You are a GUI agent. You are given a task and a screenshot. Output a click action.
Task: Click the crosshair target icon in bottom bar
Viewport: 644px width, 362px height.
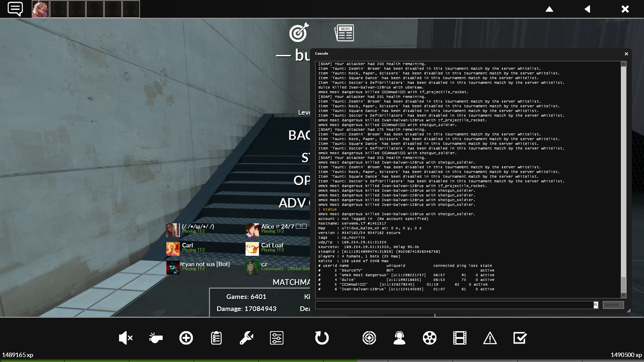369,338
